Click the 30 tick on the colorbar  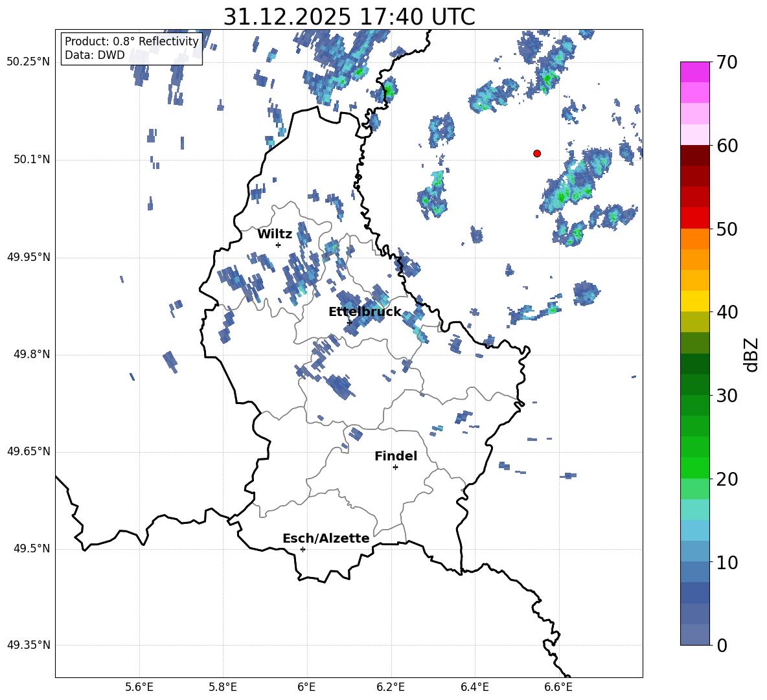(x=727, y=396)
